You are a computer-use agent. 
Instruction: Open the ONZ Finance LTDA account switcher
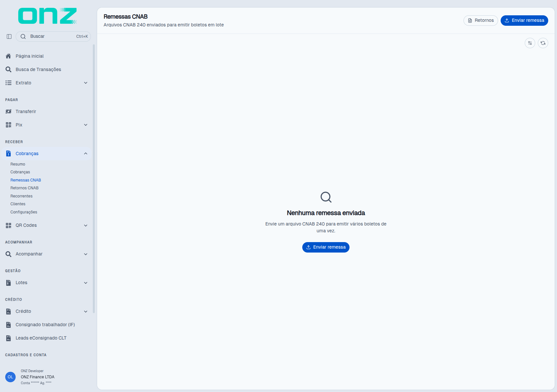click(x=46, y=377)
